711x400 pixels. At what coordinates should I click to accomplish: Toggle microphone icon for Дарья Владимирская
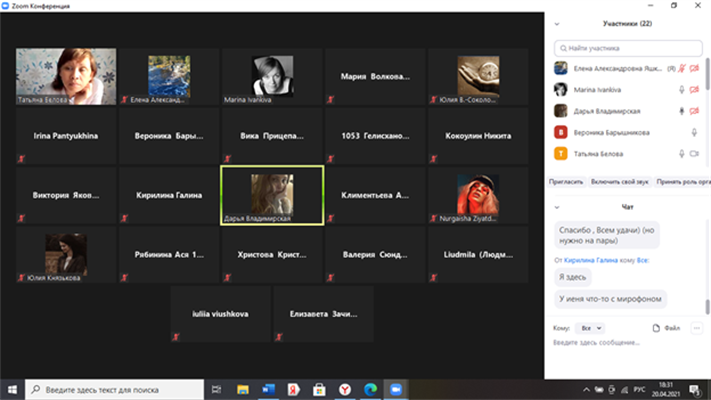pyautogui.click(x=682, y=111)
